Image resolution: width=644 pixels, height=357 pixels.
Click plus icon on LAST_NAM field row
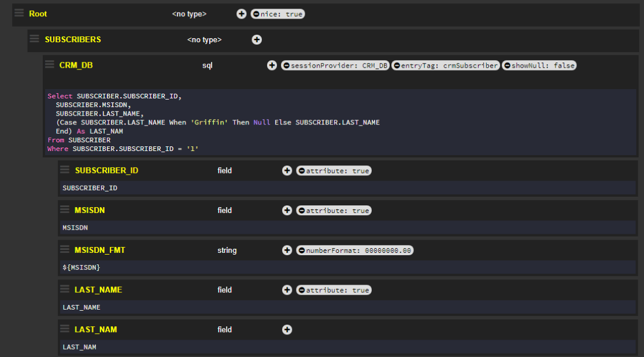click(287, 330)
